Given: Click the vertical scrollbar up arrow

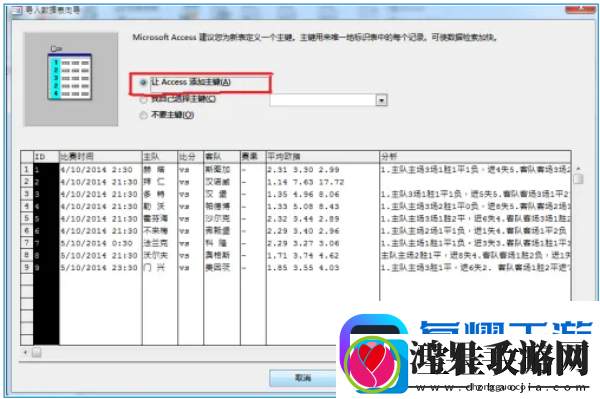Looking at the screenshot, I should click(x=578, y=168).
